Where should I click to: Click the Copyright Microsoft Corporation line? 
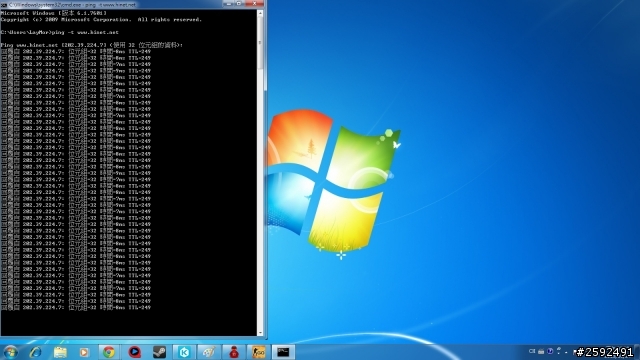[101, 20]
